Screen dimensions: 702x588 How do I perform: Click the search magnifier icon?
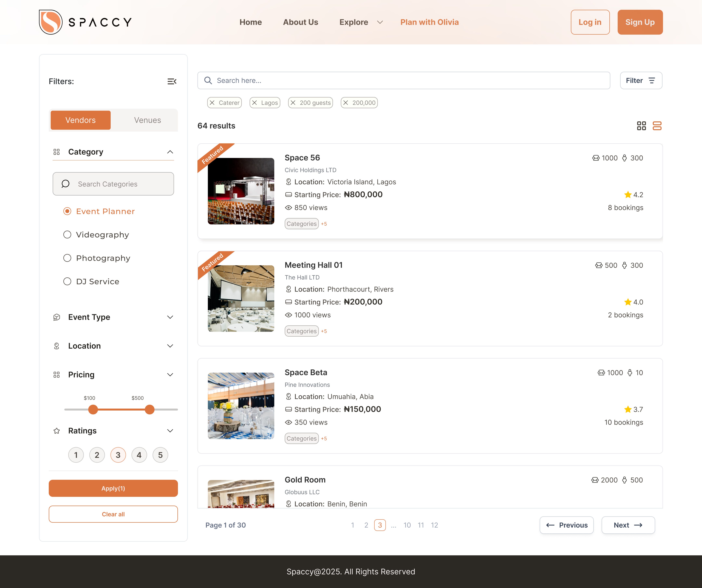[208, 81]
